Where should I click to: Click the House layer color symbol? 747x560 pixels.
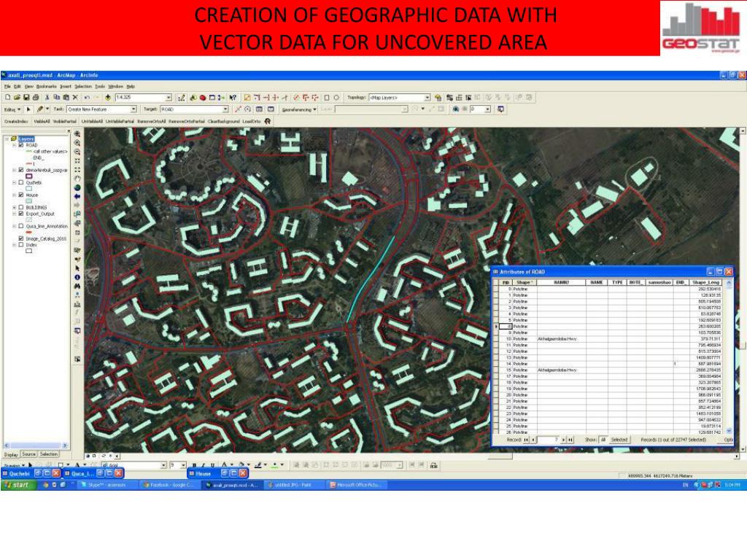[x=30, y=201]
